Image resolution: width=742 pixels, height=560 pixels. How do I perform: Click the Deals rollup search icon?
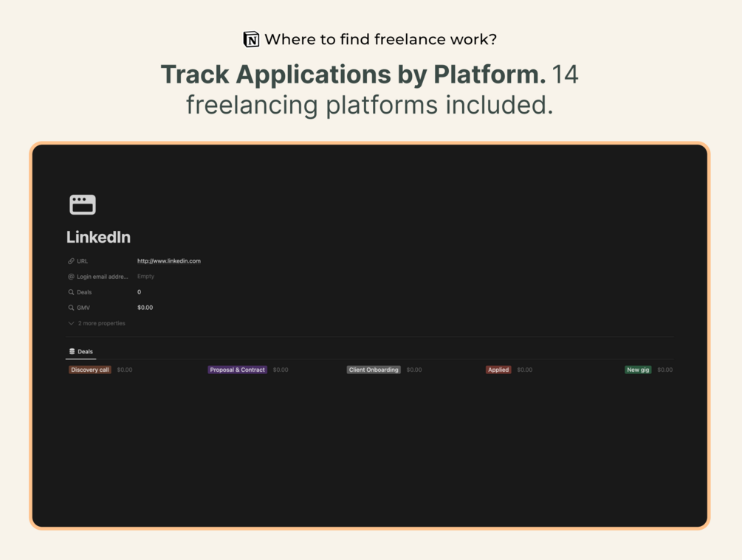coord(71,292)
